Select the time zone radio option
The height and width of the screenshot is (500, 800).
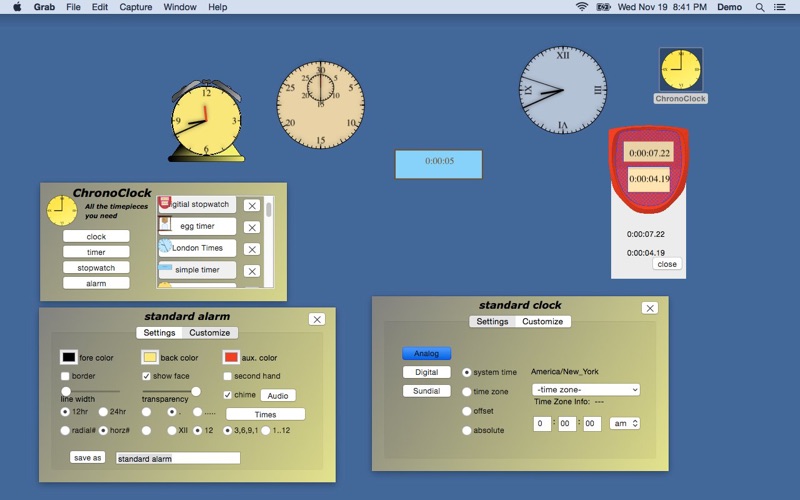pos(466,391)
